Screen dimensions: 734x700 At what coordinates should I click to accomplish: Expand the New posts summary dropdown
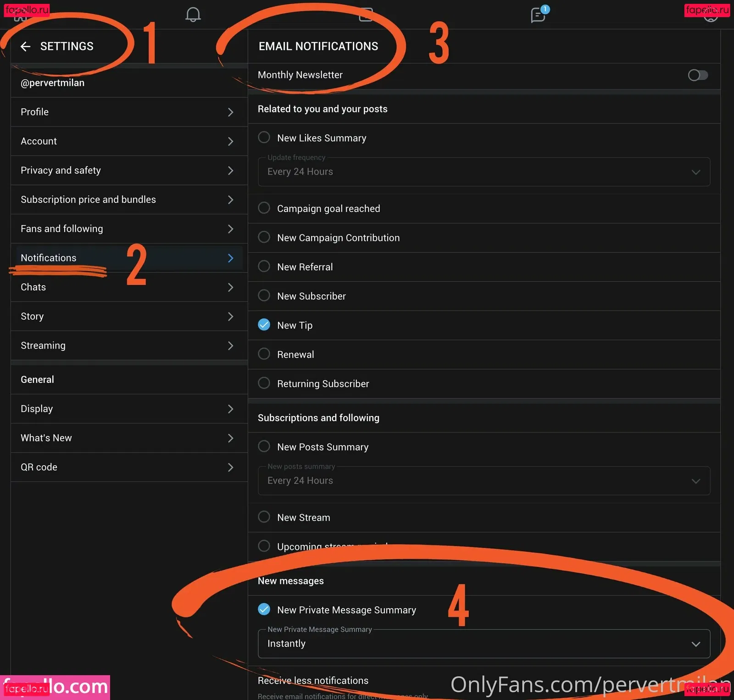pos(484,481)
